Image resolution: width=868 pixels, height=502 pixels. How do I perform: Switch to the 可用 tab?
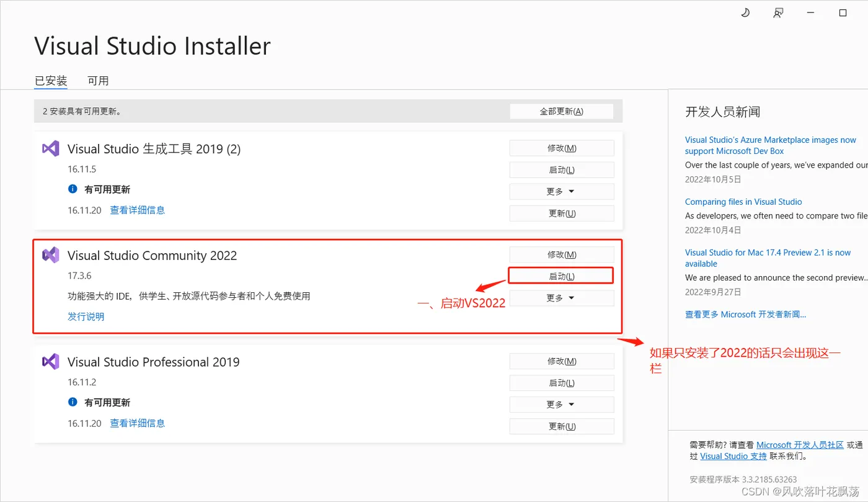pos(98,81)
